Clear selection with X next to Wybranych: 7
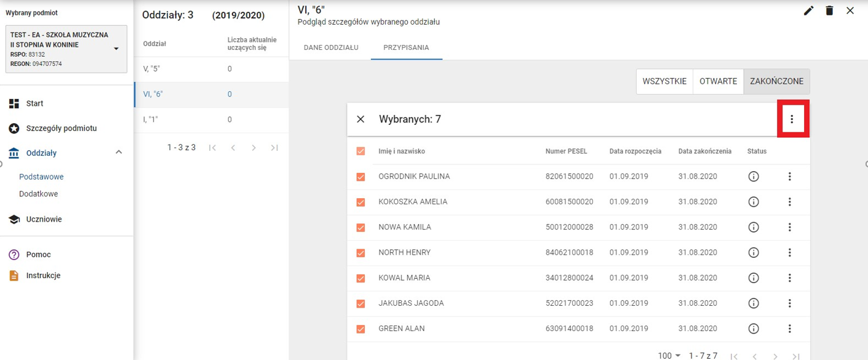This screenshot has width=868, height=360. point(360,119)
